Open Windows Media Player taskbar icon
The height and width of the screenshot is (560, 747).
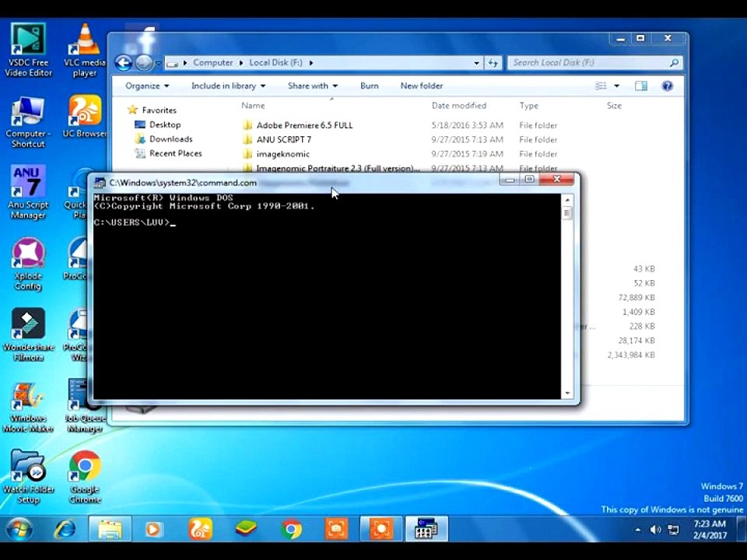[153, 529]
